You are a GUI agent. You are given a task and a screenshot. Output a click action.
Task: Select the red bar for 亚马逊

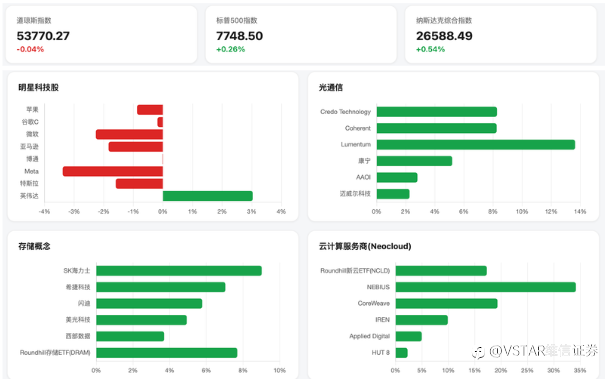click(x=136, y=147)
